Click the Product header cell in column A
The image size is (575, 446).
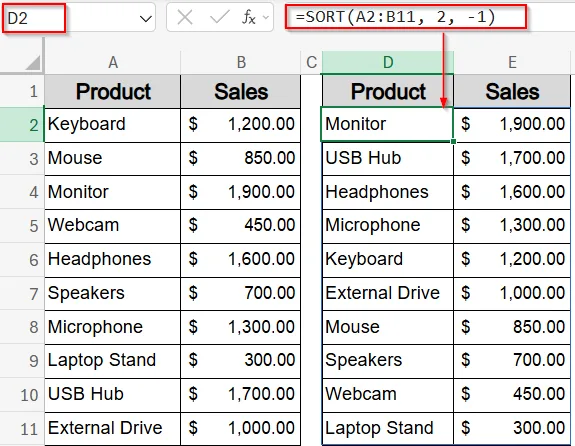(x=113, y=91)
